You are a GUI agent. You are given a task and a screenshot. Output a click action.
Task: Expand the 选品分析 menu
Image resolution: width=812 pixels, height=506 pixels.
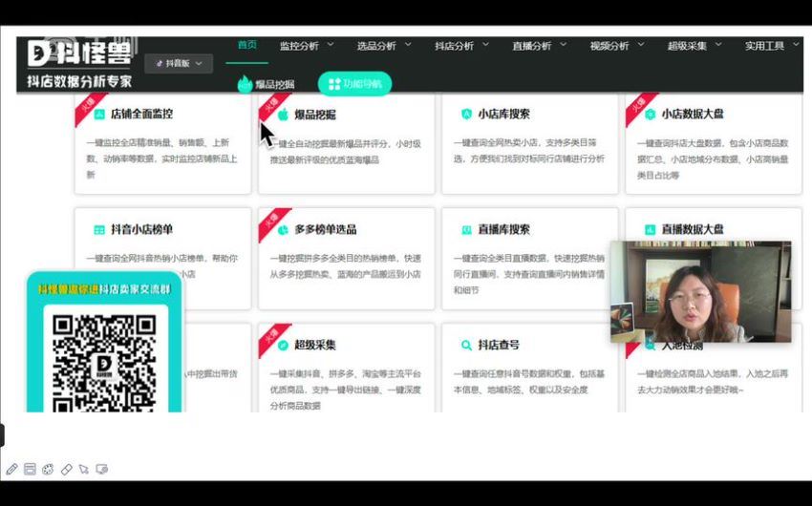click(x=384, y=46)
